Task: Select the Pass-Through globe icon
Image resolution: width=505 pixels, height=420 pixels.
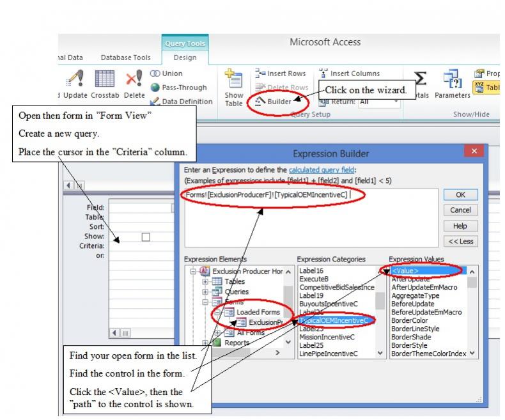Action: [x=155, y=88]
